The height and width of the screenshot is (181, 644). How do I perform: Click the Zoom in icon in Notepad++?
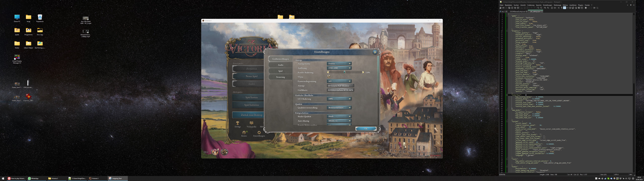pos(545,8)
